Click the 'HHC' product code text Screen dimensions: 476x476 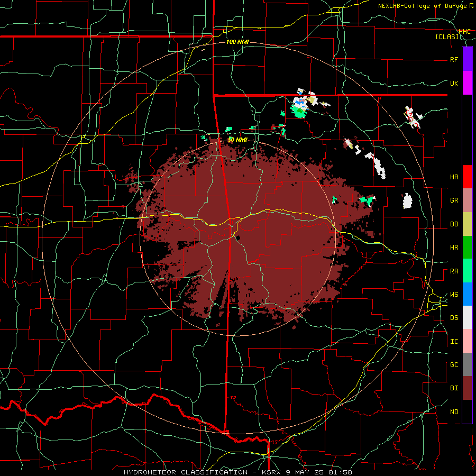464,32
